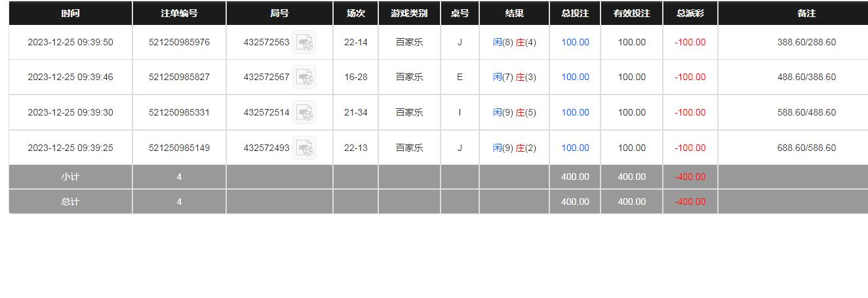Click 100.00 total bet link for order 521250985976
The height and width of the screenshot is (298, 868).
(575, 42)
